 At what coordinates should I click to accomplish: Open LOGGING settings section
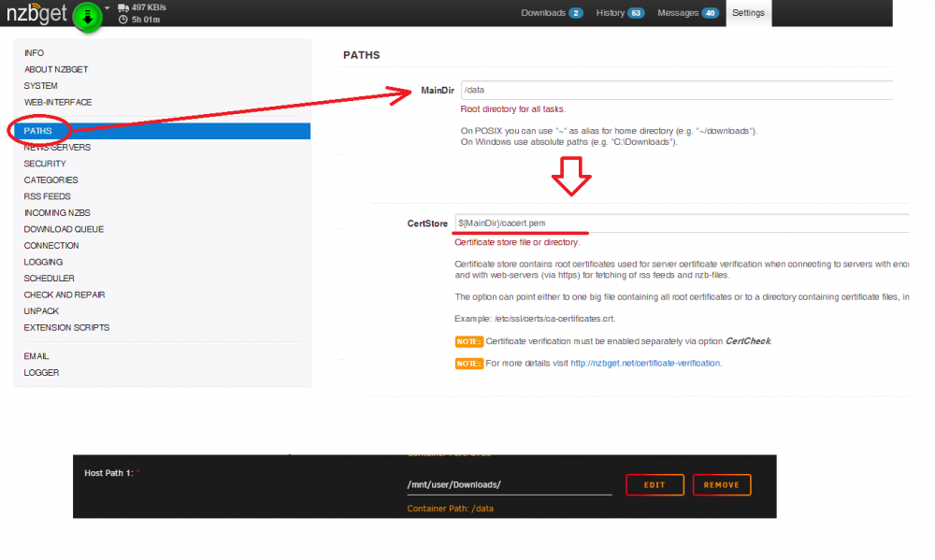43,262
